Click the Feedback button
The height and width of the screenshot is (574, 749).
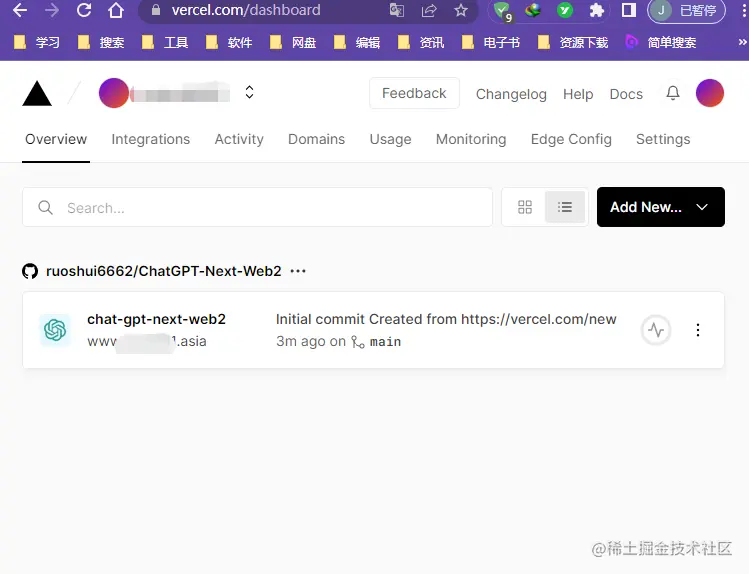pos(414,93)
